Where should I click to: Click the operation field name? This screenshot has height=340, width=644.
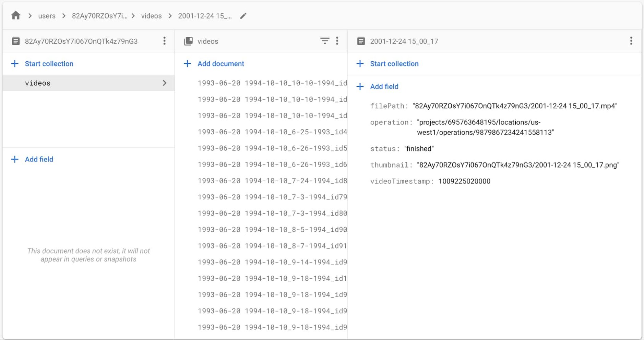click(x=391, y=122)
